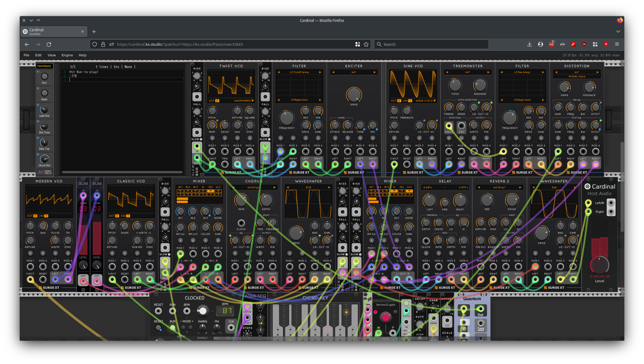Screen dimensions: 644x364
Task: Click next arrow on Distortion Init preset
Action: (597, 72)
